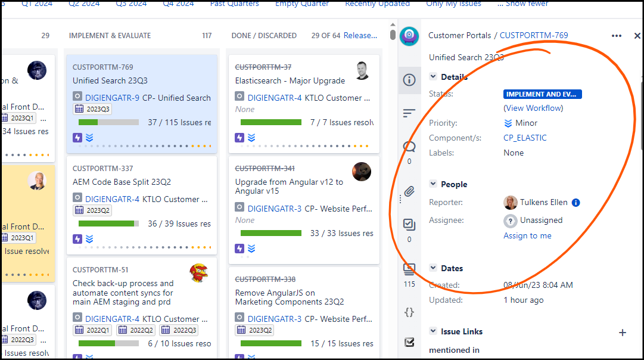Toggle the Recently Updated filter
The height and width of the screenshot is (360, 644).
coord(378,4)
